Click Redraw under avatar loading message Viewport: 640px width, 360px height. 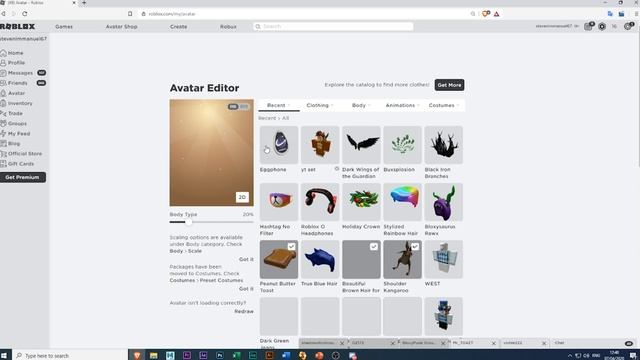[x=244, y=311]
